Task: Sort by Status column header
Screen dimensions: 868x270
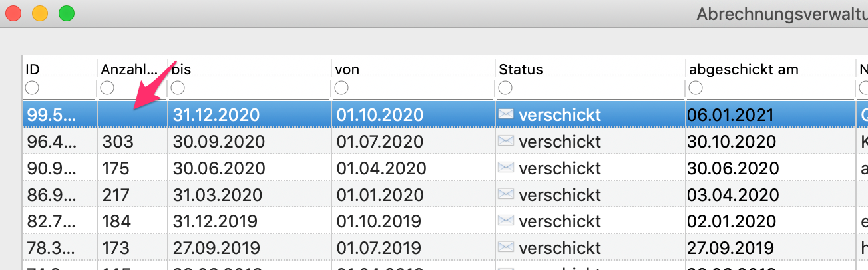Action: pos(521,69)
